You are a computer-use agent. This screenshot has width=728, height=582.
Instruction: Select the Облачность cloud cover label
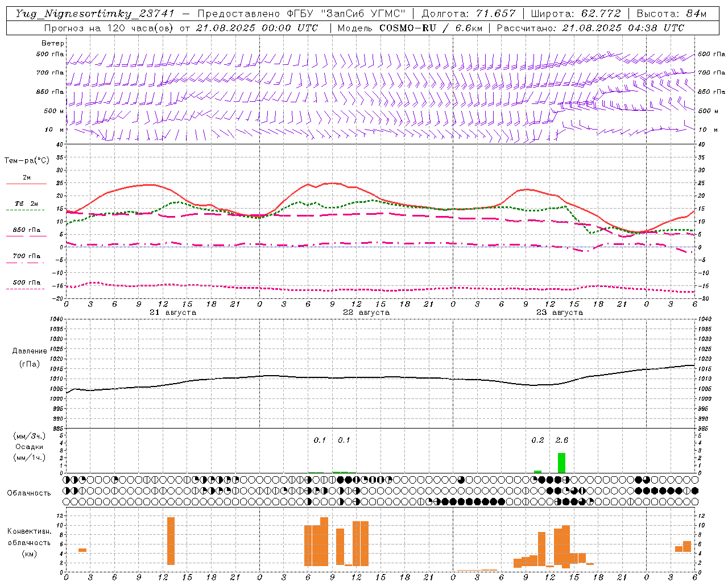(x=29, y=493)
